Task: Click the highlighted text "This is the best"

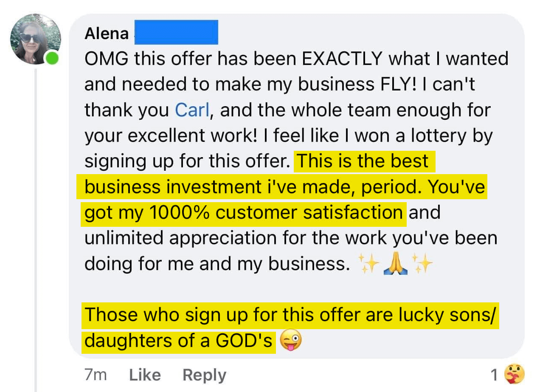Action: point(363,161)
